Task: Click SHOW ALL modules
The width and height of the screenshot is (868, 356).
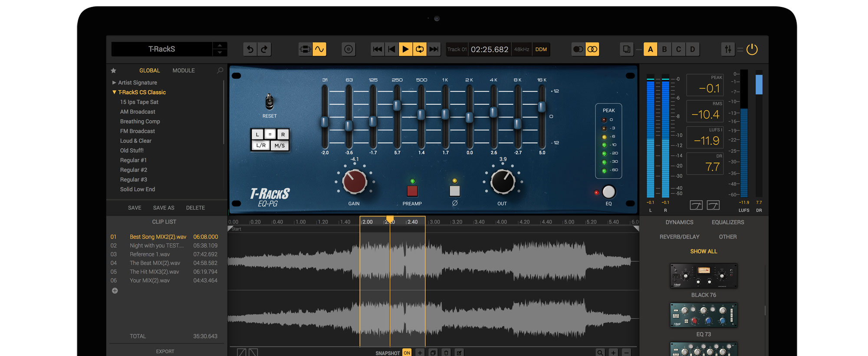Action: tap(704, 251)
